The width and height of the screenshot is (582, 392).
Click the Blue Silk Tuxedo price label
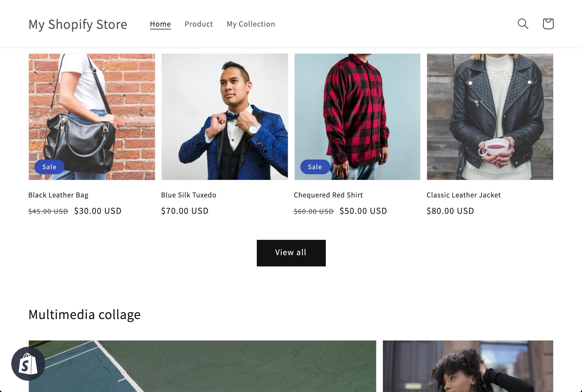coord(185,210)
